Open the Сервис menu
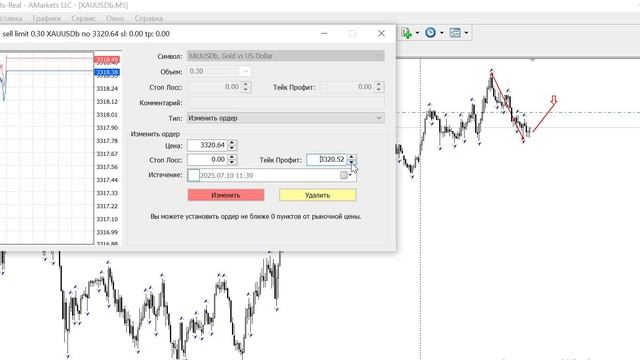 point(84,18)
